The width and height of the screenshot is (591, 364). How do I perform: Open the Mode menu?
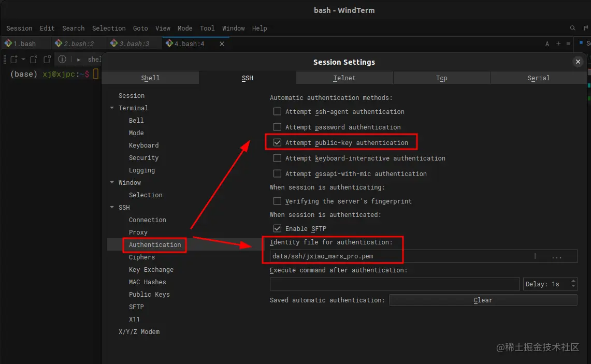tap(185, 28)
